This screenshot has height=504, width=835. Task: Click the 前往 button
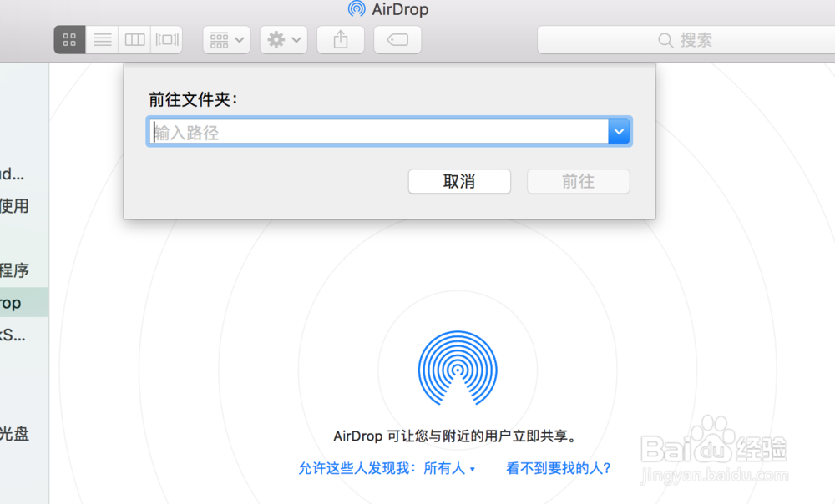(579, 181)
